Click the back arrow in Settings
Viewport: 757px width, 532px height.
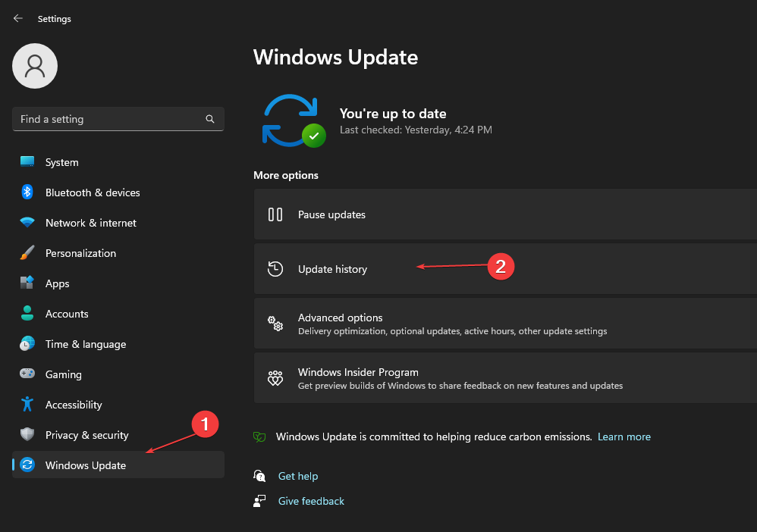(18, 18)
